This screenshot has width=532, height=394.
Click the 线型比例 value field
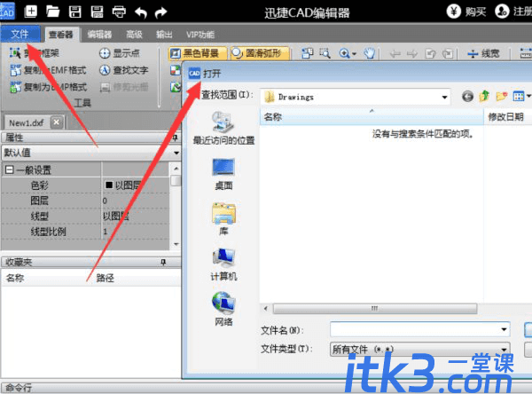[136, 232]
